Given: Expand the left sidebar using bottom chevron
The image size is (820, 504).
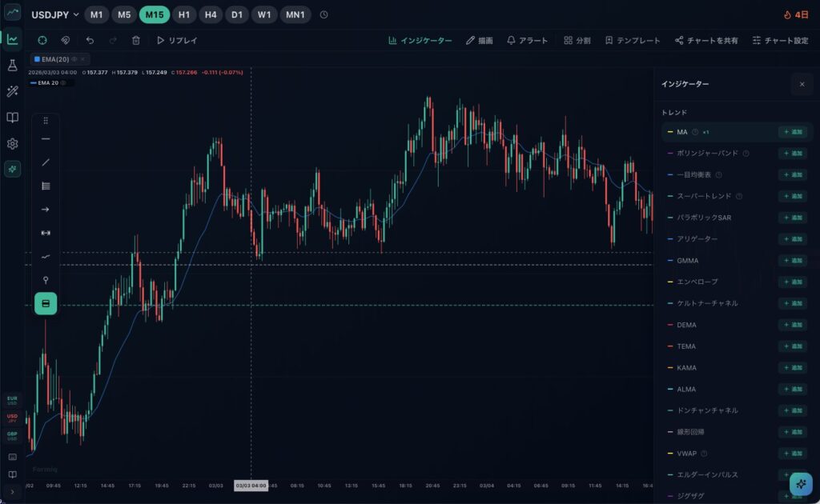Looking at the screenshot, I should pyautogui.click(x=12, y=491).
